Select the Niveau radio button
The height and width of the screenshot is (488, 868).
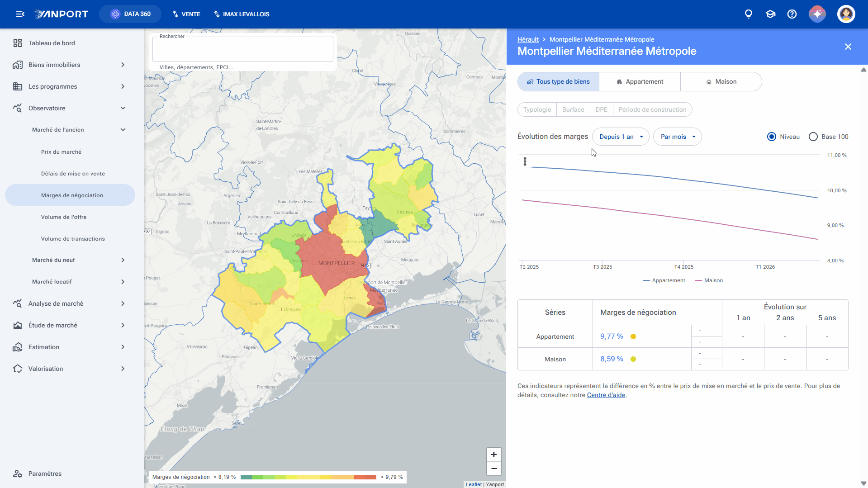point(772,137)
